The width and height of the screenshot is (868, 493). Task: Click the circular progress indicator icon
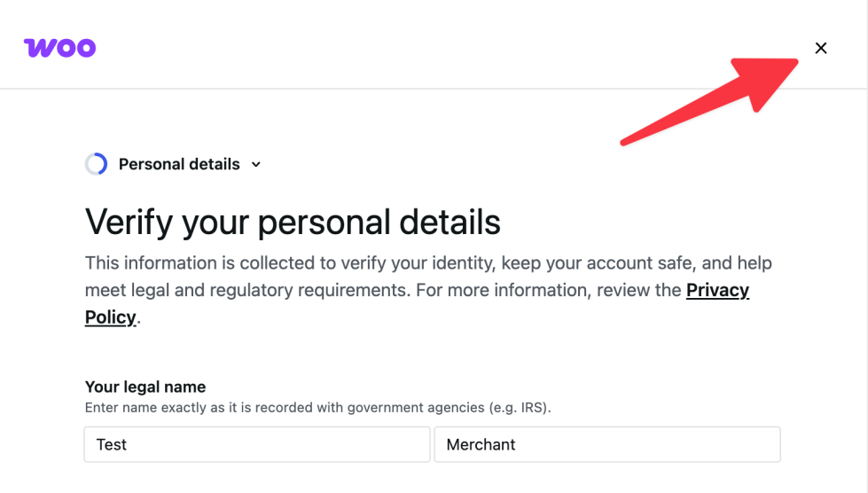pos(96,164)
